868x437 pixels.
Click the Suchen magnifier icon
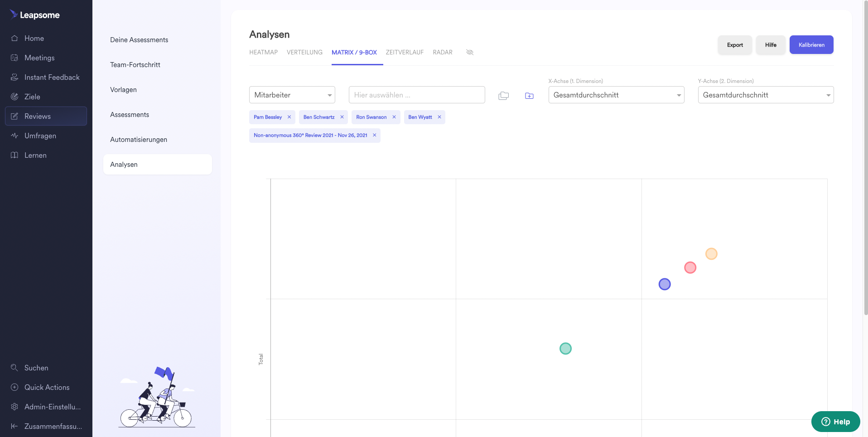14,368
